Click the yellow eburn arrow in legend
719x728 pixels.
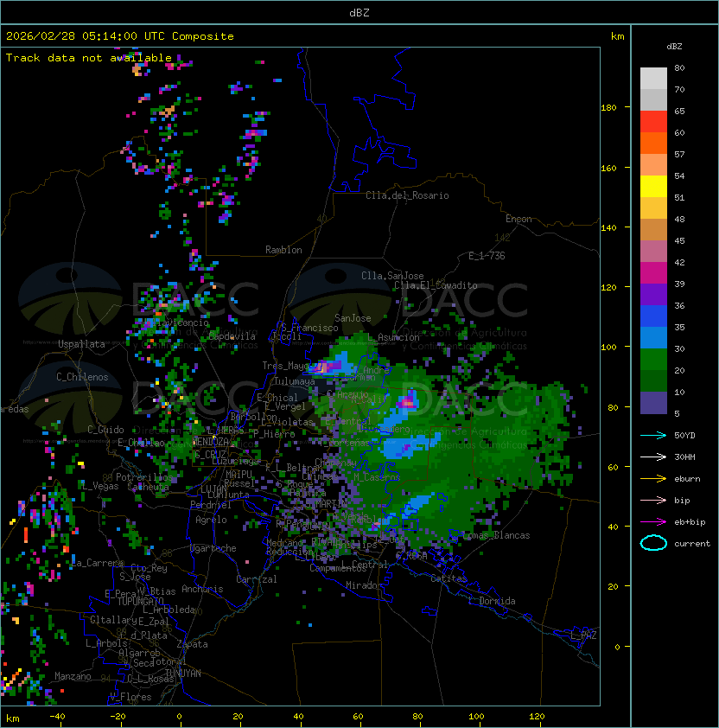tap(653, 479)
